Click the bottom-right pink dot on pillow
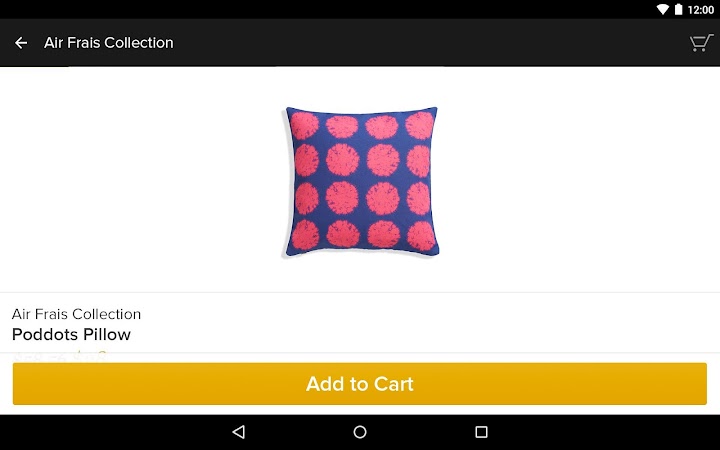 point(421,236)
